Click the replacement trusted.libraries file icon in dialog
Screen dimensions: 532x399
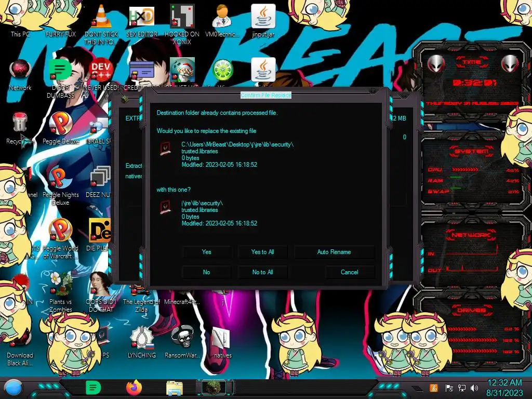point(166,207)
